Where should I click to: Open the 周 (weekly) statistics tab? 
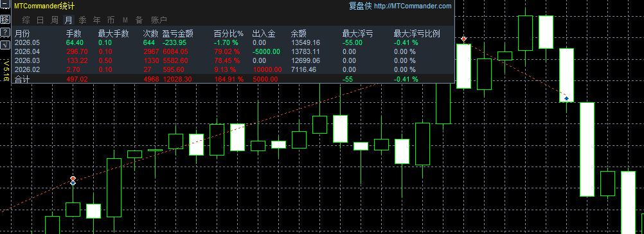tap(54, 20)
